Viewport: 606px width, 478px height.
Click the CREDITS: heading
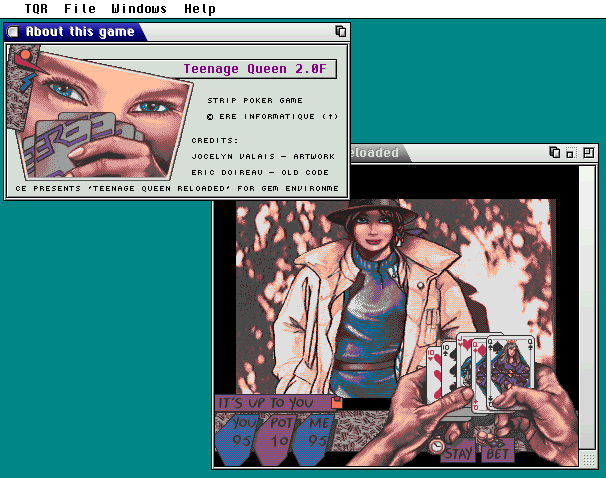[x=215, y=140]
